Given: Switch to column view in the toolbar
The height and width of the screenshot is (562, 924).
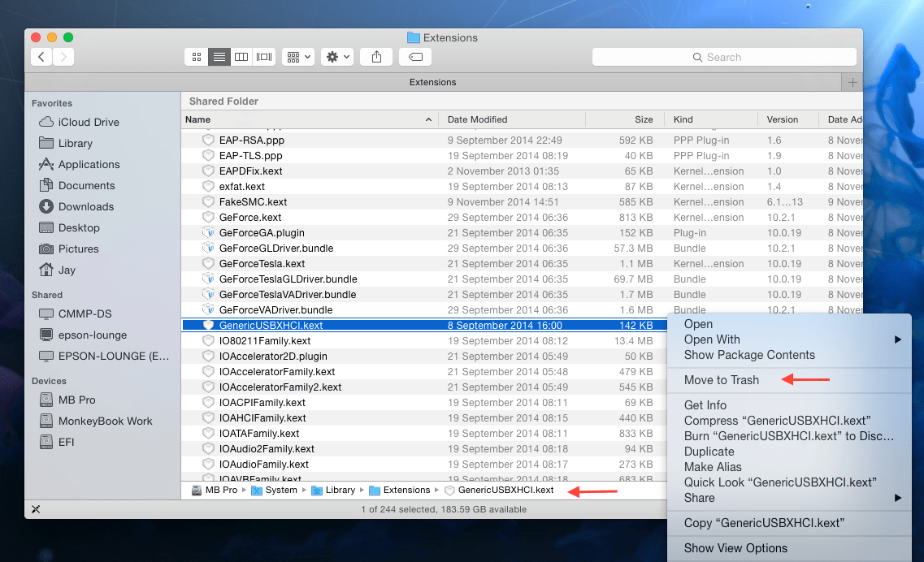Looking at the screenshot, I should 241,57.
